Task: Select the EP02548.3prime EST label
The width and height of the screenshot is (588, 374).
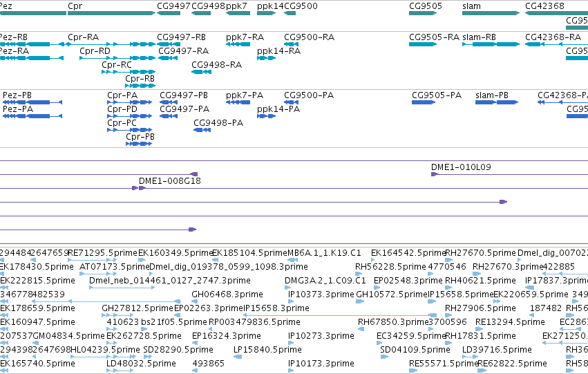Action: point(408,281)
